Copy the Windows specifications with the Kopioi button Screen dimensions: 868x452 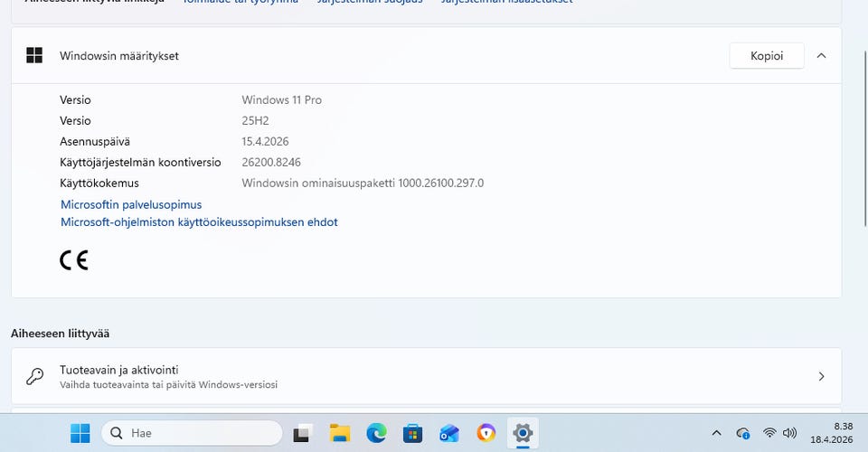767,56
